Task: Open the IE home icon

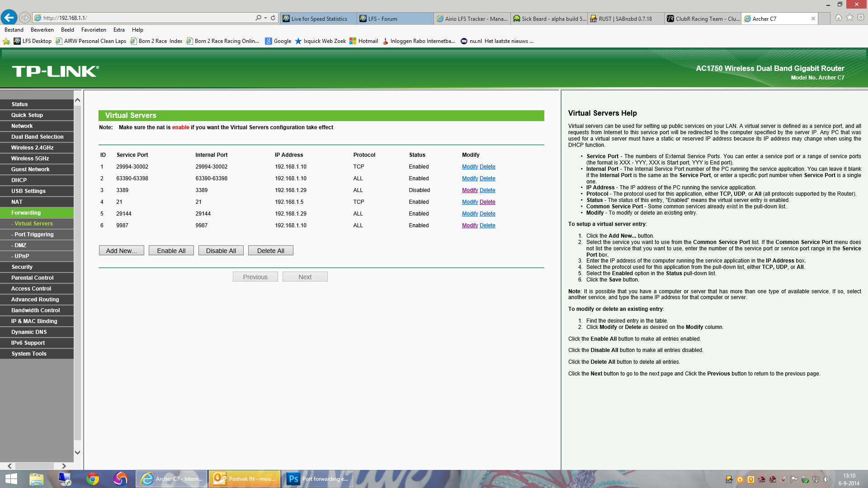Action: [839, 18]
